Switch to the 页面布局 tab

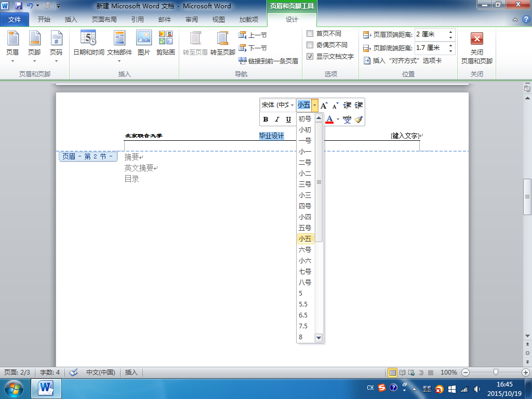click(104, 20)
